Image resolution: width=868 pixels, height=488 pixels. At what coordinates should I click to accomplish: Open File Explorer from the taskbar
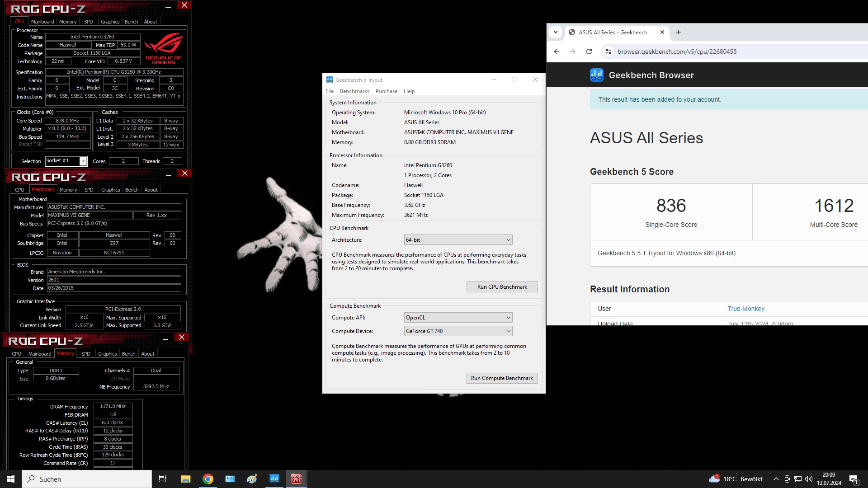coord(185,479)
